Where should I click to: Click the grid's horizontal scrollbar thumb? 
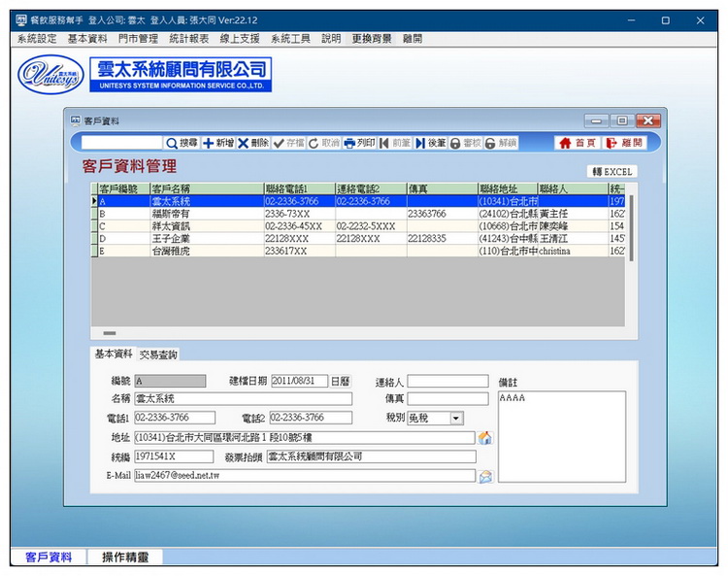[110, 333]
